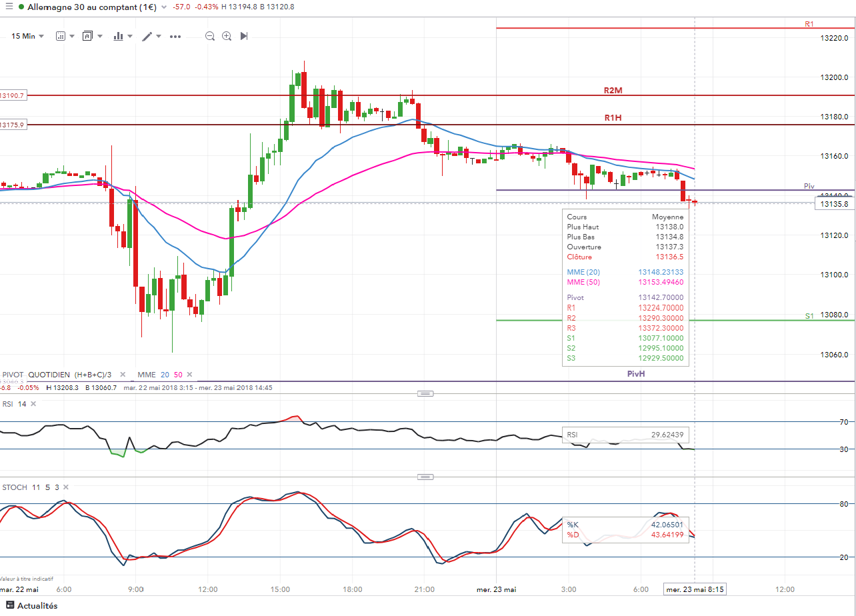
Task: Open the 15 Min timeframe dropdown
Action: (27, 36)
